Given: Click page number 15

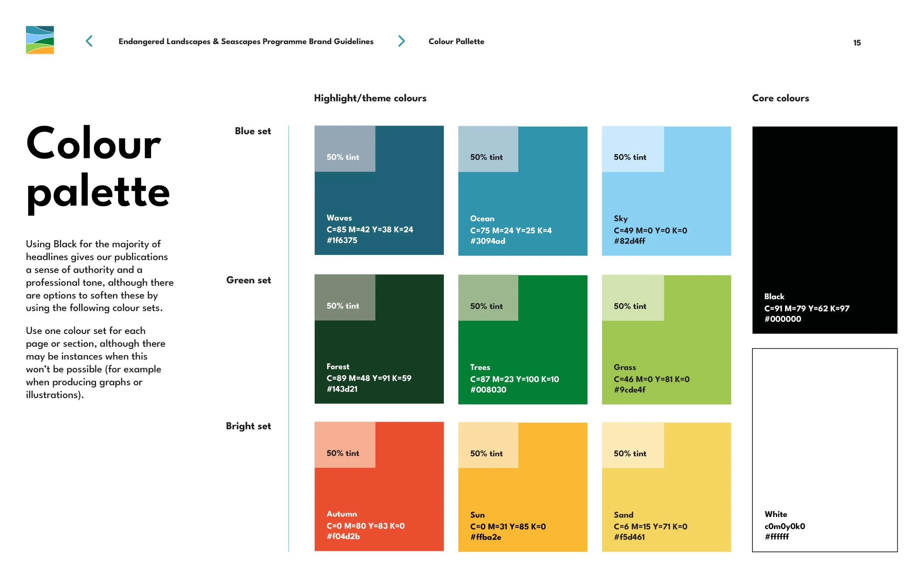Looking at the screenshot, I should click(857, 43).
